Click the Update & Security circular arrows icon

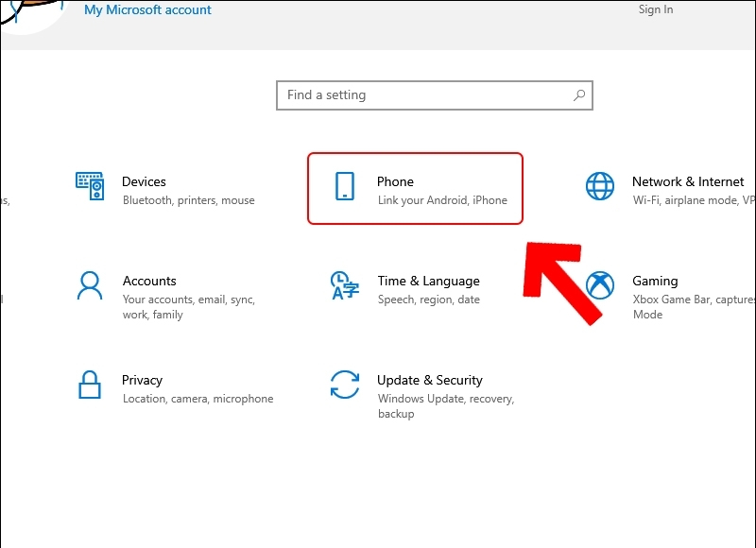(x=344, y=385)
